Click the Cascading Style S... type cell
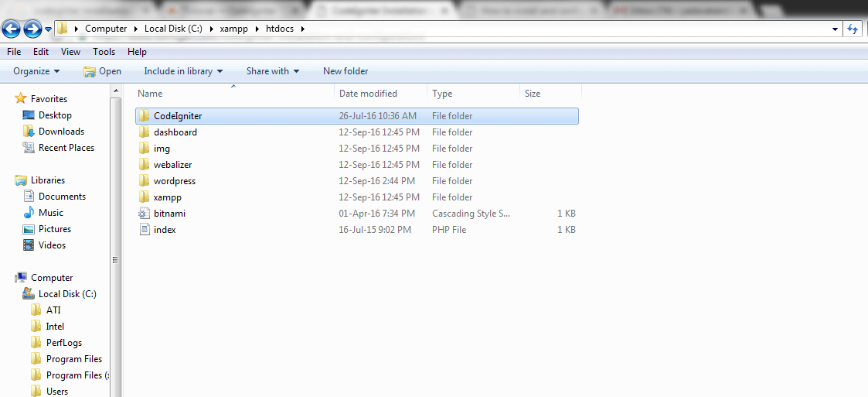 [x=471, y=214]
